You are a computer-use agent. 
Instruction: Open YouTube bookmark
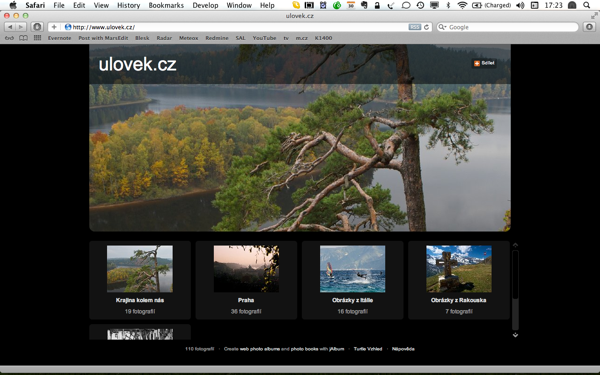pos(264,38)
